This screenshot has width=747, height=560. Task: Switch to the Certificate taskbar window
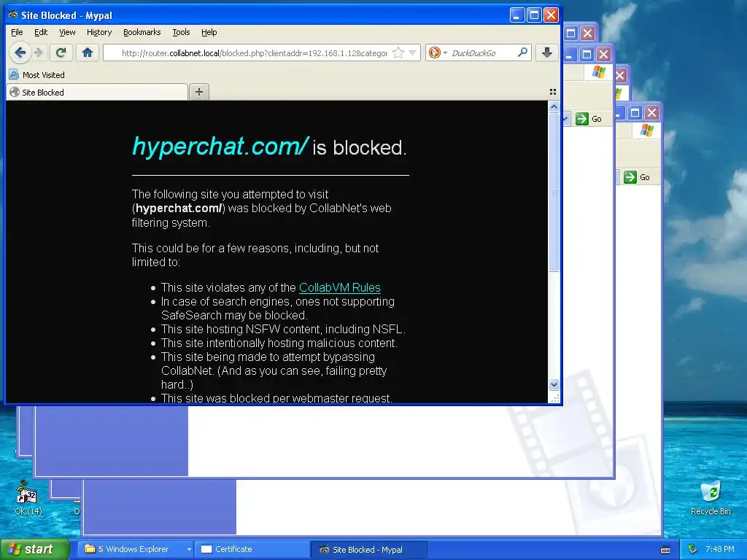click(x=252, y=549)
